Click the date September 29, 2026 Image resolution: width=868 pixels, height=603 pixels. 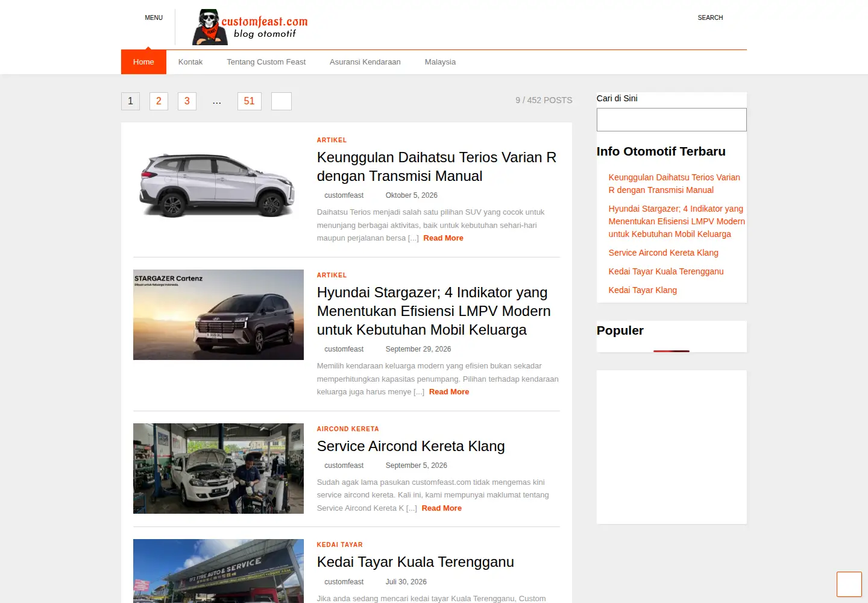418,349
